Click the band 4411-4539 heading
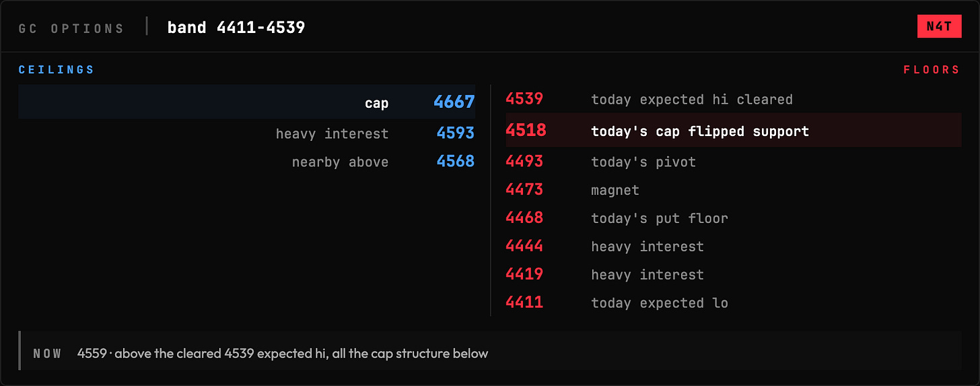This screenshot has width=980, height=386. (236, 28)
